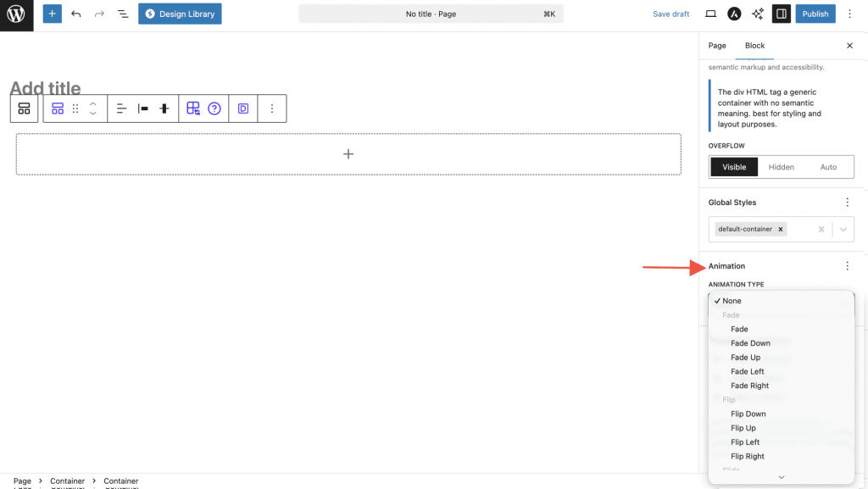Choose Flip Left animation type
Image resolution: width=868 pixels, height=489 pixels.
[745, 442]
